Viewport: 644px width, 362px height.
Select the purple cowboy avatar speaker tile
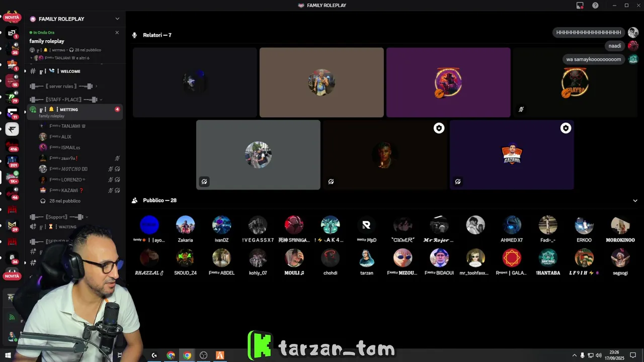pyautogui.click(x=448, y=82)
